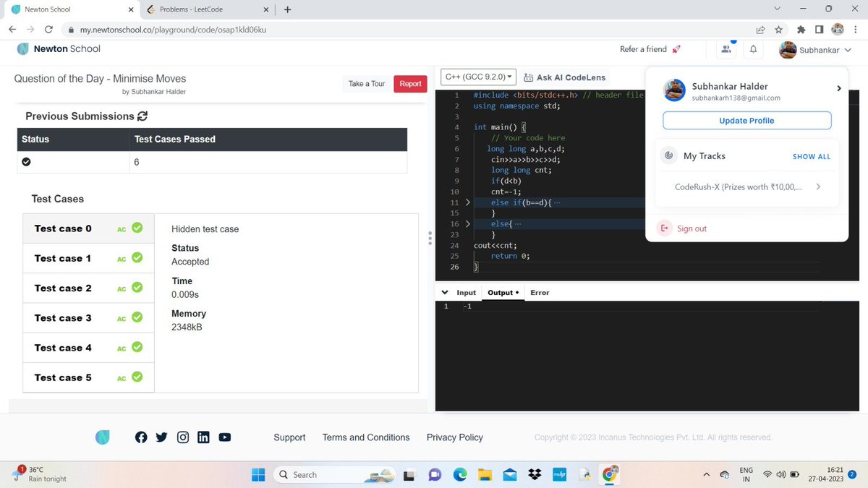Screen dimensions: 868x488
Task: Open the Privacy Policy link
Action: click(455, 437)
